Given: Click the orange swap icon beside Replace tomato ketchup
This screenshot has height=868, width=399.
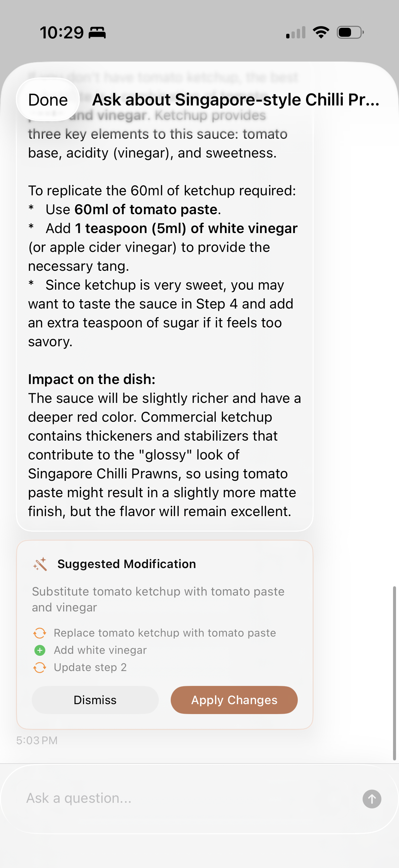Looking at the screenshot, I should 40,633.
